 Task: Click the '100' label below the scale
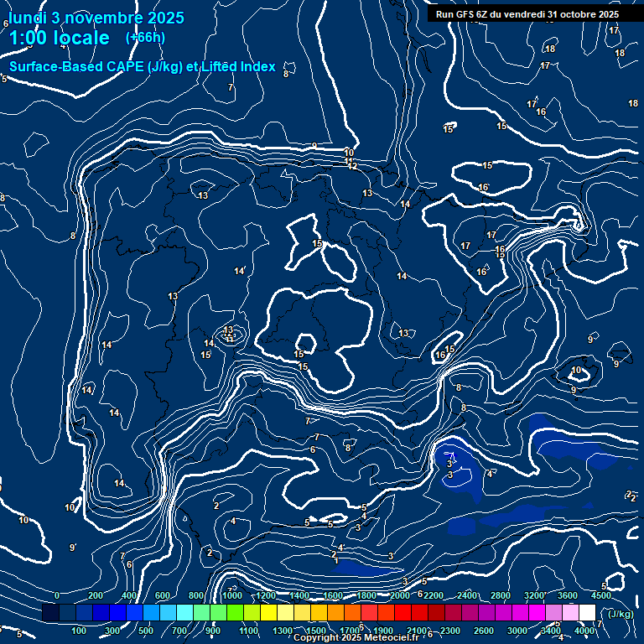coord(79,631)
